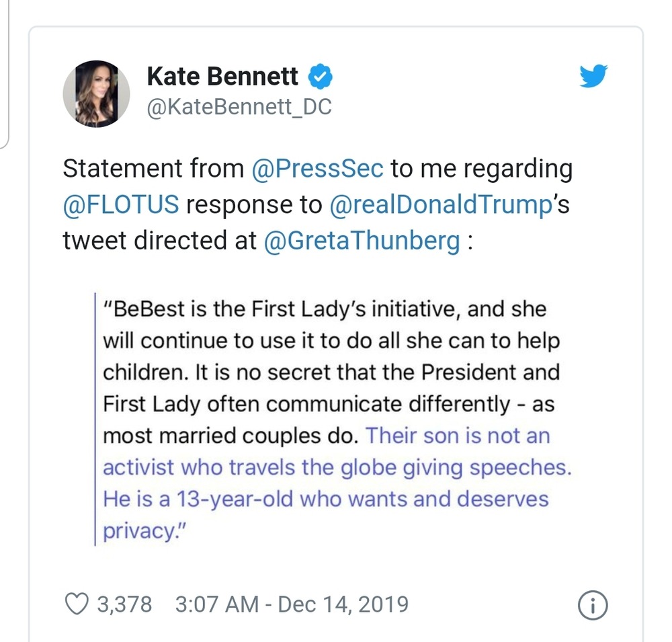The image size is (672, 642).
Task: Like the tweet with heart icon
Action: pos(77,604)
